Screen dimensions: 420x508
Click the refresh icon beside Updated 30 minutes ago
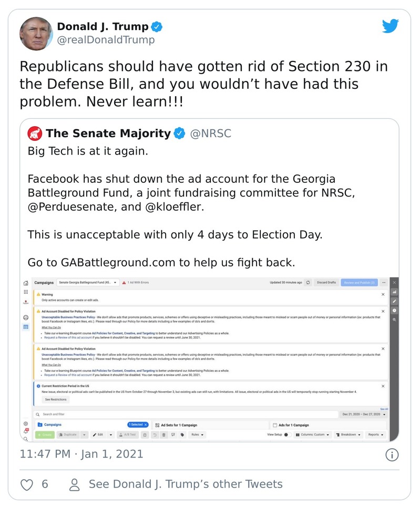308,283
